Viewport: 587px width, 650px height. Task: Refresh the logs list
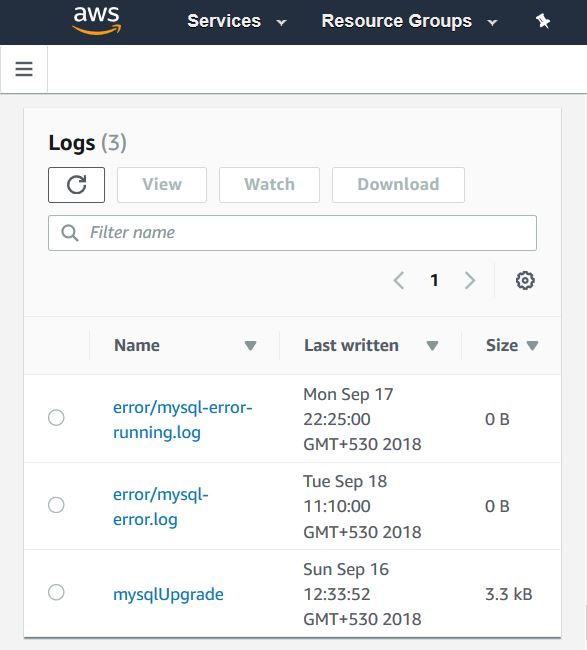(x=76, y=185)
